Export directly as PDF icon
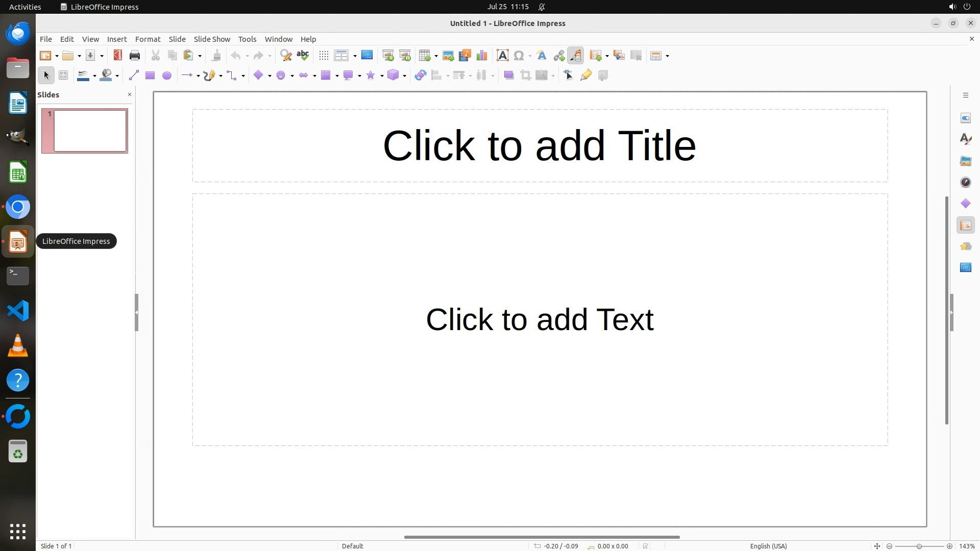 click(118, 56)
